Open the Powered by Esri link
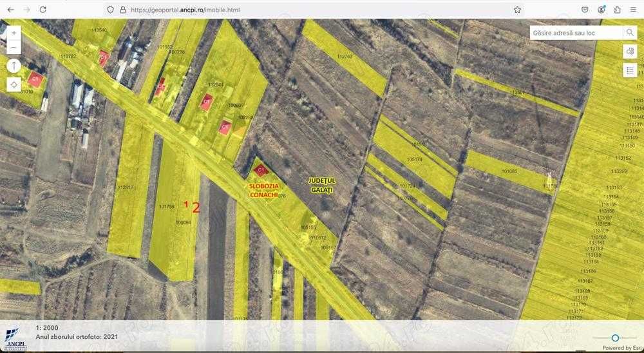Image resolution: width=644 pixels, height=353 pixels. coord(622,348)
